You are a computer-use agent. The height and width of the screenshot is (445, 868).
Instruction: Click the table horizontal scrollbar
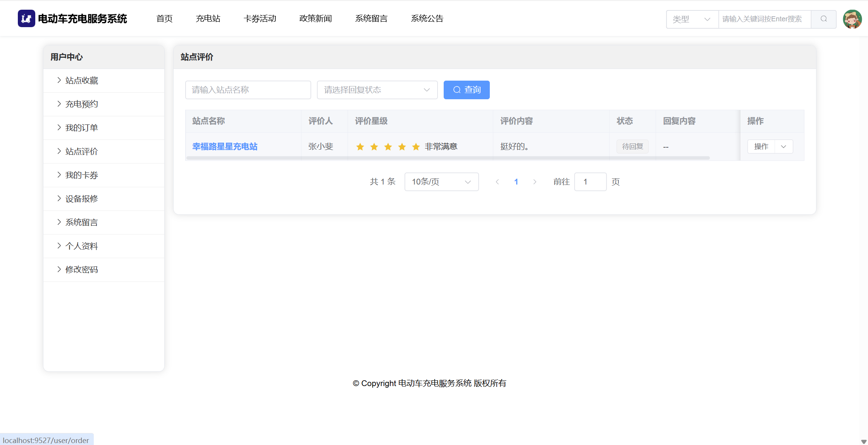coord(448,158)
